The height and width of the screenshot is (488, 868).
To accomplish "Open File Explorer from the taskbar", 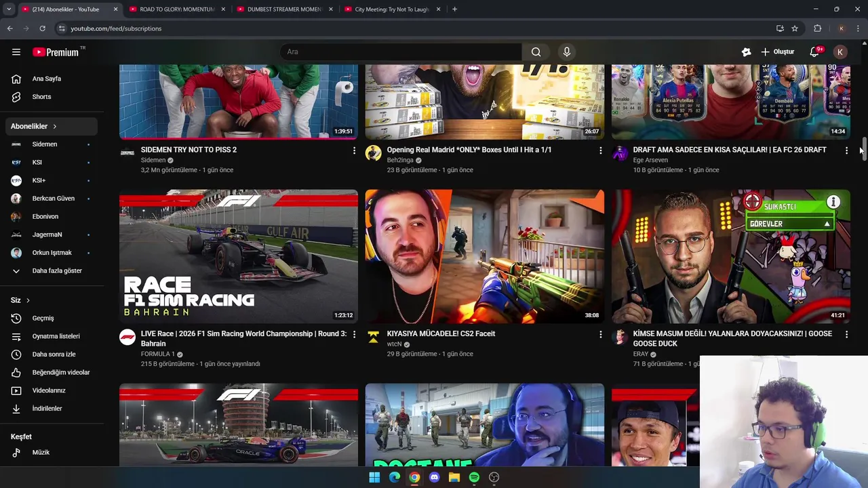I will [x=454, y=477].
